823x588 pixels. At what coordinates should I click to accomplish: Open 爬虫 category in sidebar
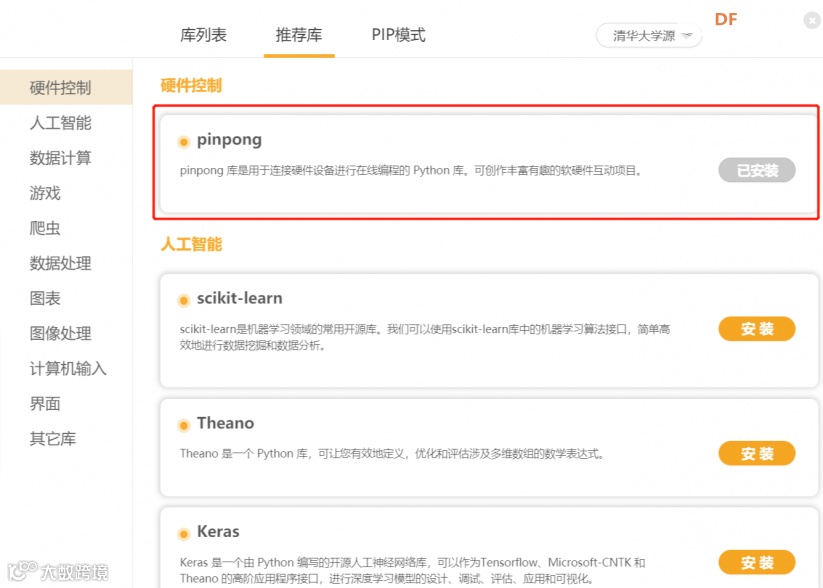click(45, 228)
